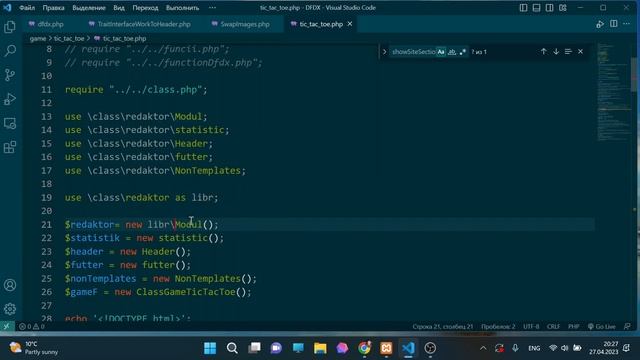
Task: Toggle the secondary sidebar layout icon
Action: click(549, 8)
